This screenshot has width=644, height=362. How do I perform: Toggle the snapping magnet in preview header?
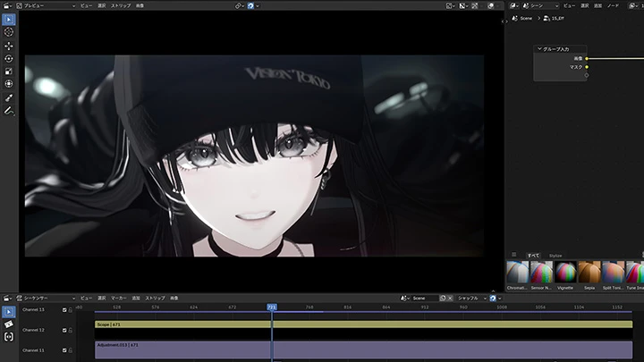(x=250, y=5)
